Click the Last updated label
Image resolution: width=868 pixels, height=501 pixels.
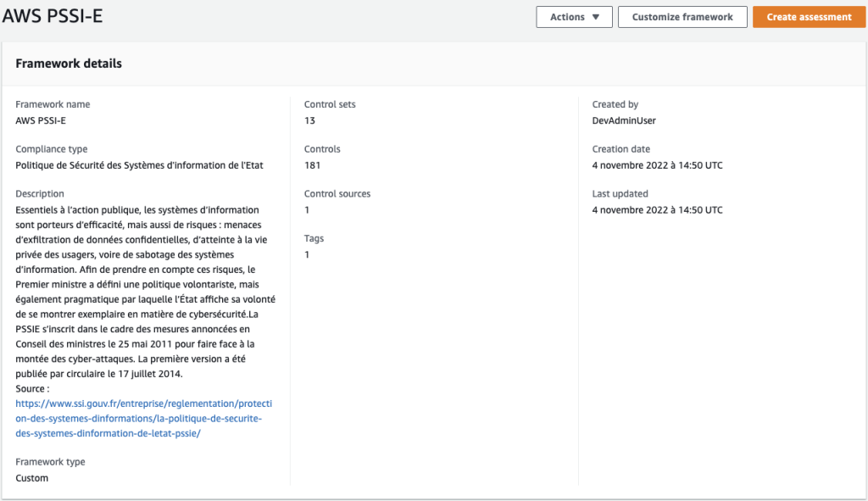[620, 194]
